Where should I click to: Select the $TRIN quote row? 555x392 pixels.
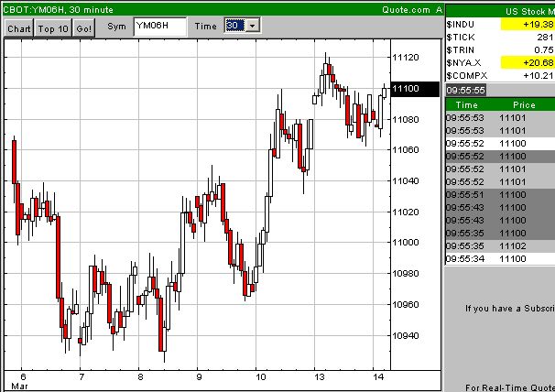(x=500, y=50)
